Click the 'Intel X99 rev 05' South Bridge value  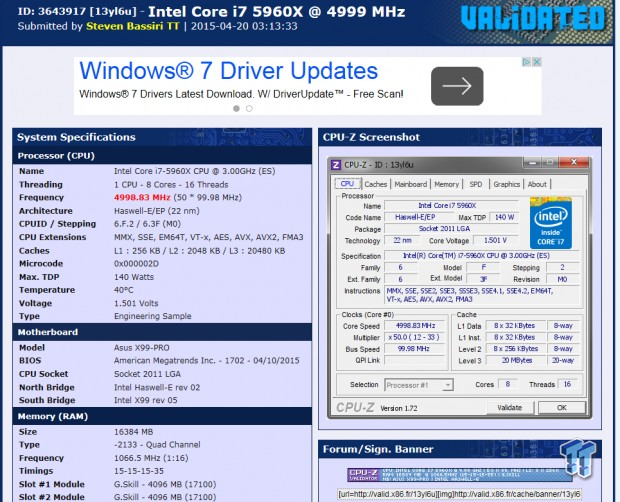click(146, 400)
